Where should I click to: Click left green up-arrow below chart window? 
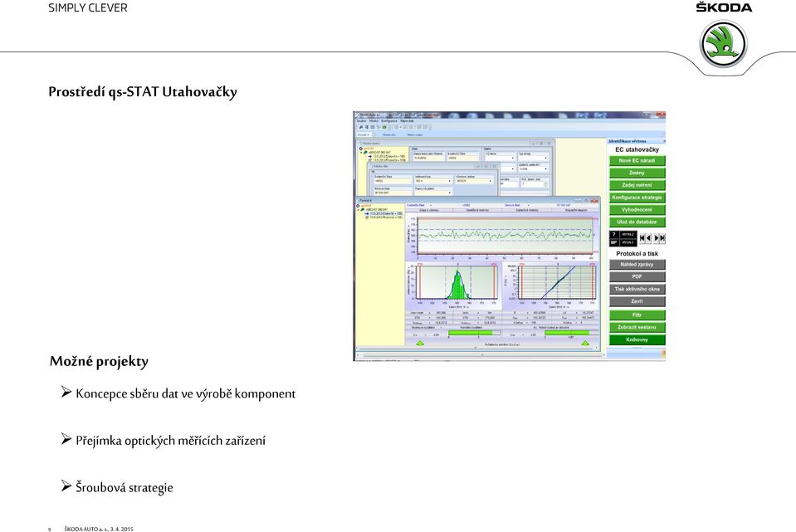(x=420, y=344)
